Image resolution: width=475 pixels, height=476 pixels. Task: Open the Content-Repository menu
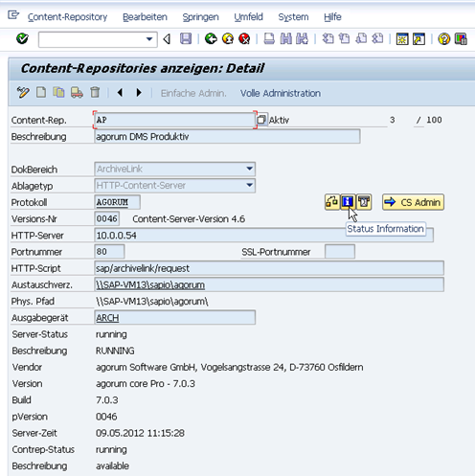(x=67, y=17)
